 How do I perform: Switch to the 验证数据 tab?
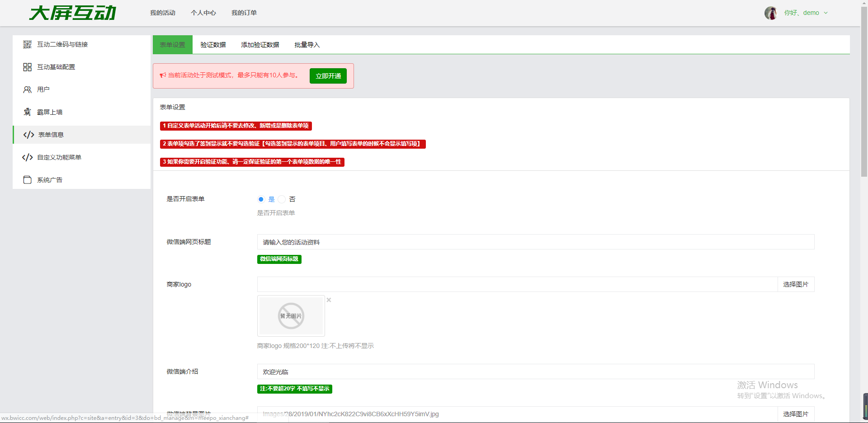(213, 45)
